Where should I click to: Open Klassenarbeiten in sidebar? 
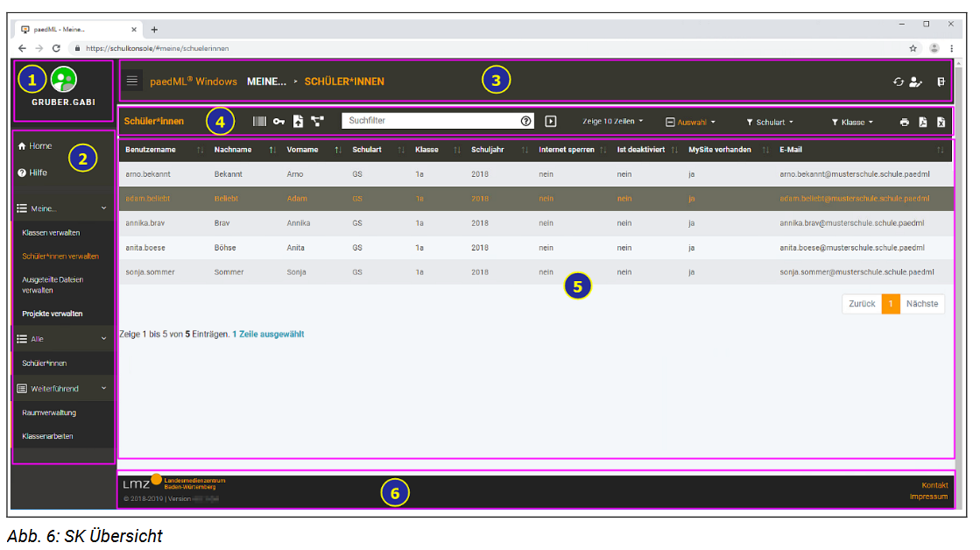pos(47,436)
